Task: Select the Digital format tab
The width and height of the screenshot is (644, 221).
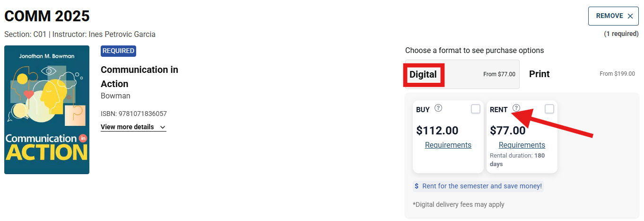Action: point(462,74)
